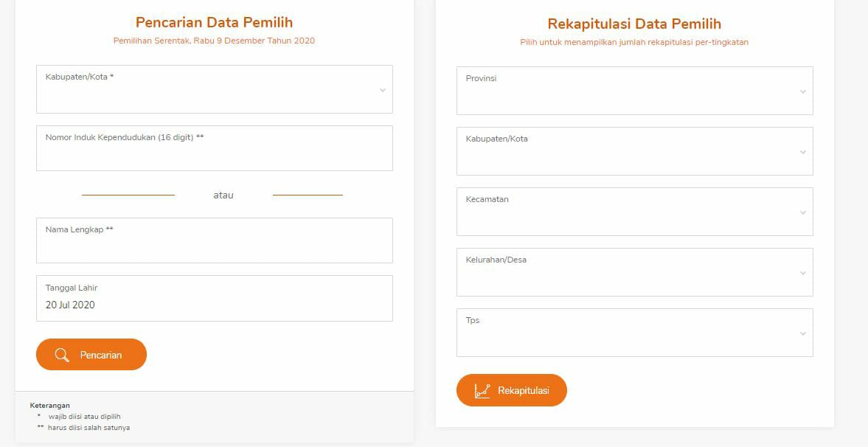Viewport: 868px width, 447px height.
Task: Open the Kabupaten/Kota dropdown under Rekapitulasi
Action: tap(634, 151)
